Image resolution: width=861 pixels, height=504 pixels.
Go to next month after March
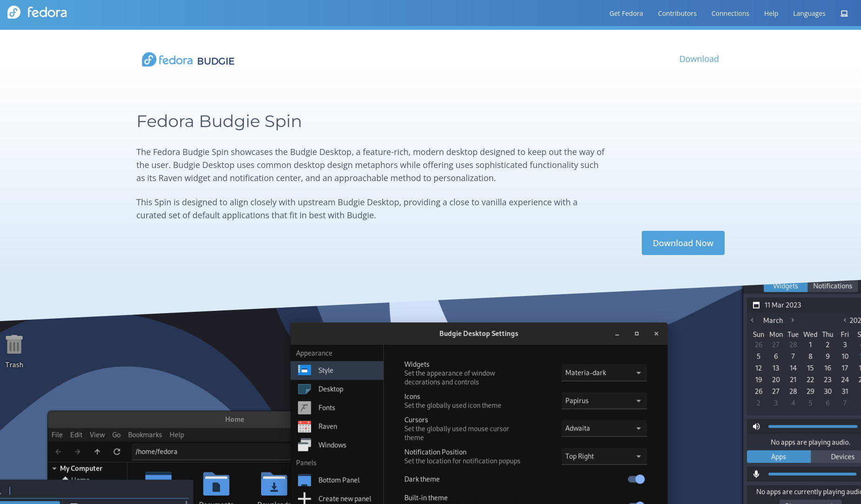click(793, 320)
